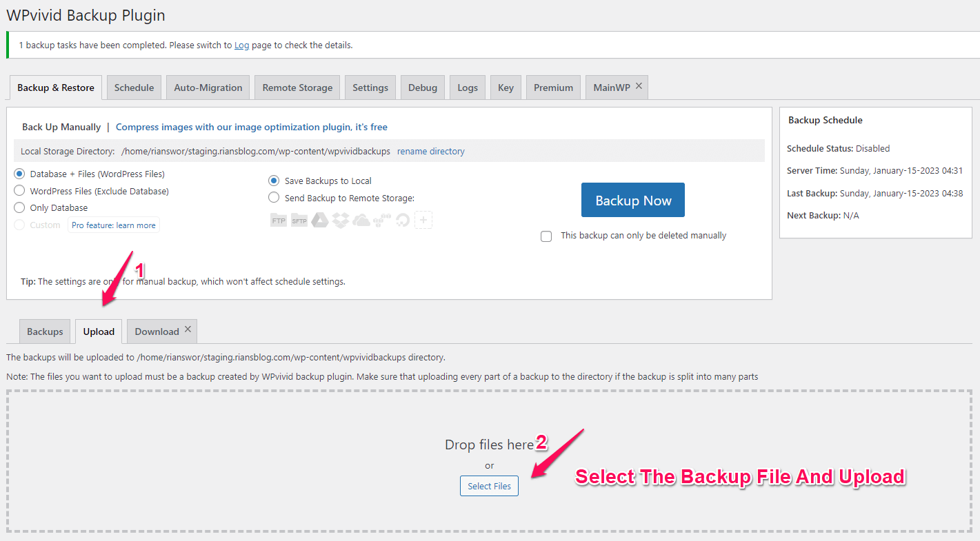
Task: Click the local storage directory path text
Action: (x=256, y=151)
